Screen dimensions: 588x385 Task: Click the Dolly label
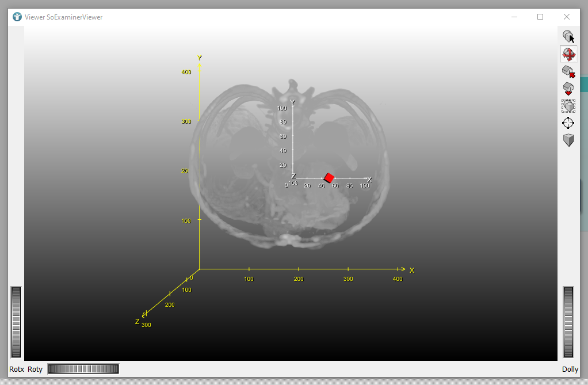click(570, 369)
